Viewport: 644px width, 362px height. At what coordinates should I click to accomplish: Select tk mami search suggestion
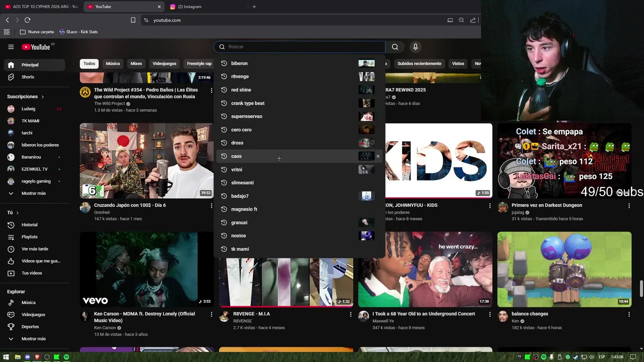tap(300, 249)
